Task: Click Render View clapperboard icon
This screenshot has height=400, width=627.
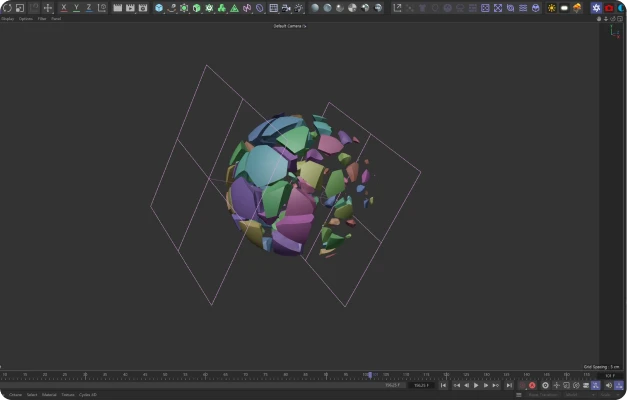Action: click(118, 8)
